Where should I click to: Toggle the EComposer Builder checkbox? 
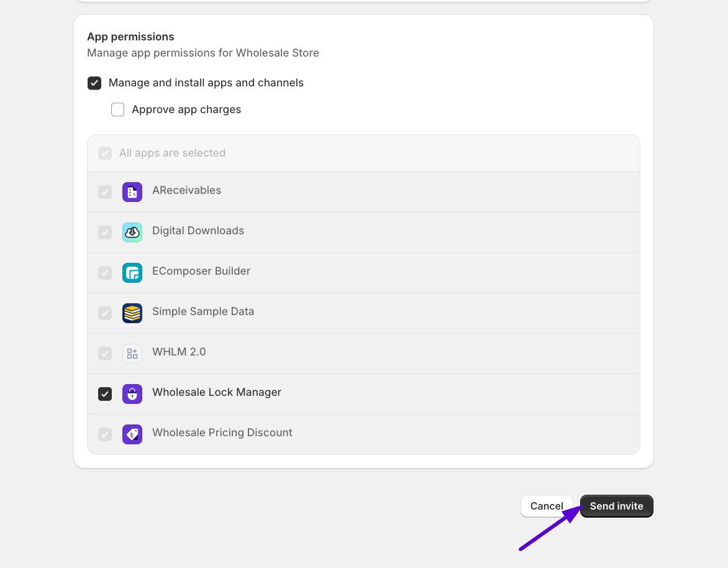tap(105, 273)
